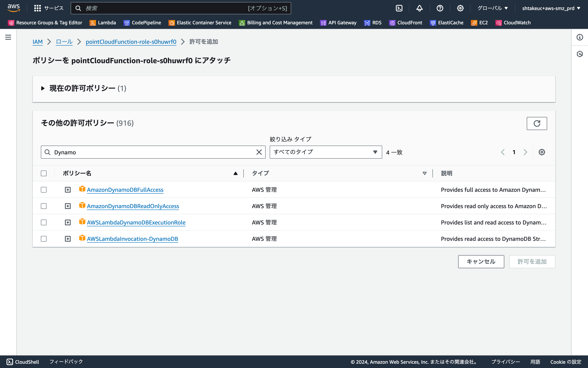This screenshot has width=588, height=368.
Task: Expand AmazonDynamoDBReadOnlyAccess policy details
Action: 68,206
